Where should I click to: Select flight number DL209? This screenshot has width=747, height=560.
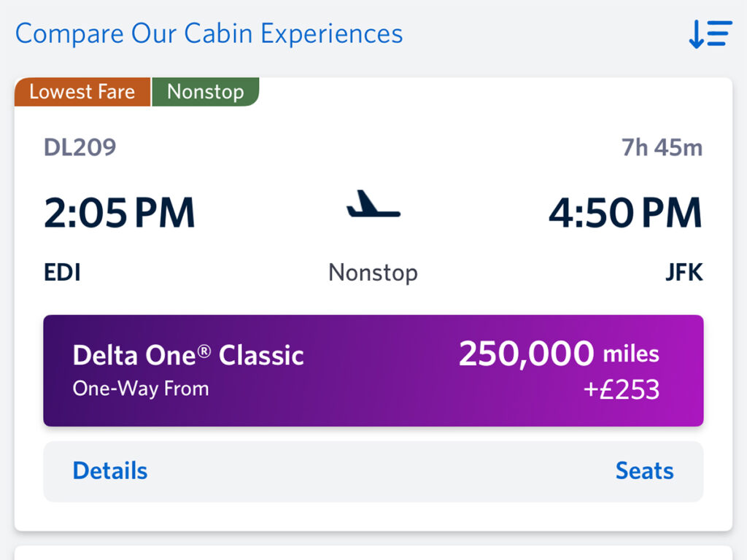(x=80, y=147)
